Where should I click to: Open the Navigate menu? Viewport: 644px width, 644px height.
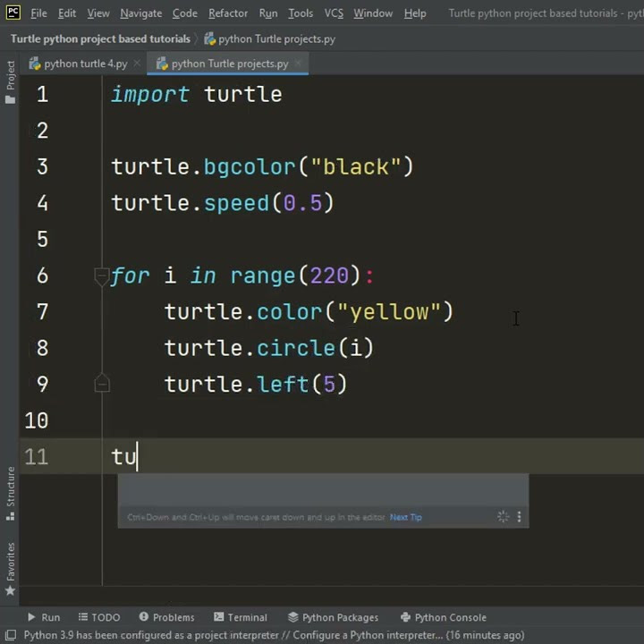point(141,13)
